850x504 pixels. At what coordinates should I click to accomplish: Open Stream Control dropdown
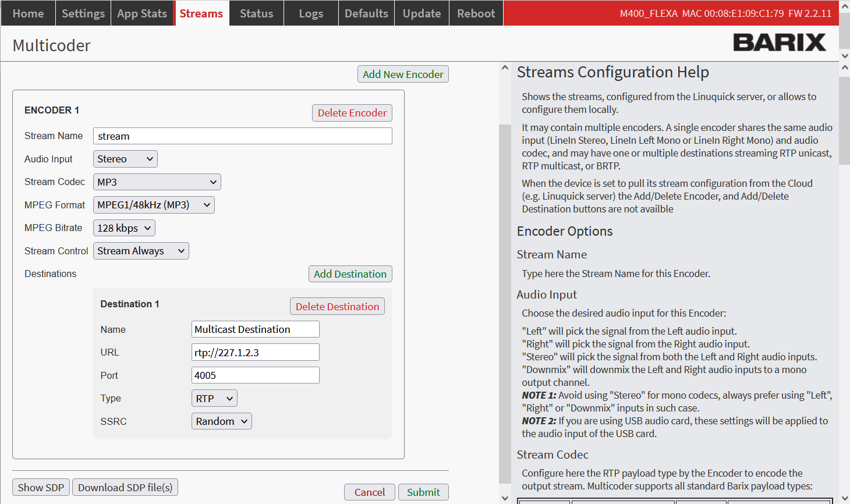(141, 251)
